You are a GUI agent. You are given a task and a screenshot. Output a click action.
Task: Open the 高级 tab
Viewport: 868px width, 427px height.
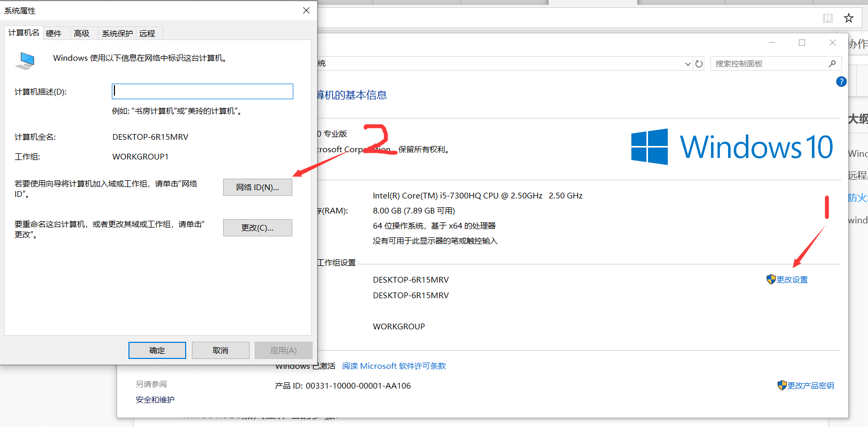[x=82, y=34]
